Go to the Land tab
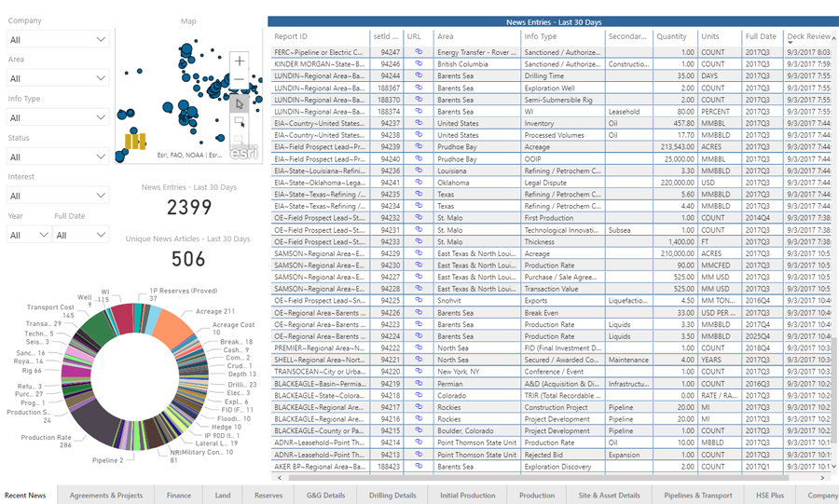The width and height of the screenshot is (839, 504). click(x=223, y=495)
